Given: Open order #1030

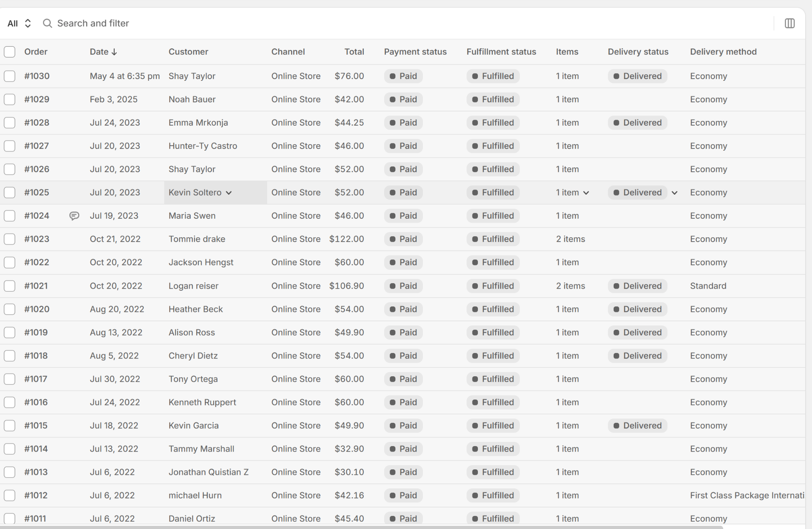Looking at the screenshot, I should [x=37, y=76].
